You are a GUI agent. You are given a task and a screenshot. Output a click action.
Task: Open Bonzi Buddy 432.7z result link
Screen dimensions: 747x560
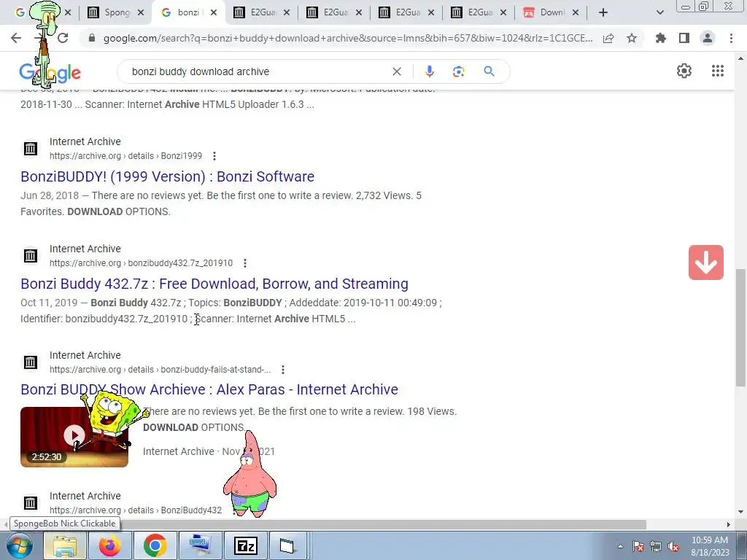coord(214,284)
